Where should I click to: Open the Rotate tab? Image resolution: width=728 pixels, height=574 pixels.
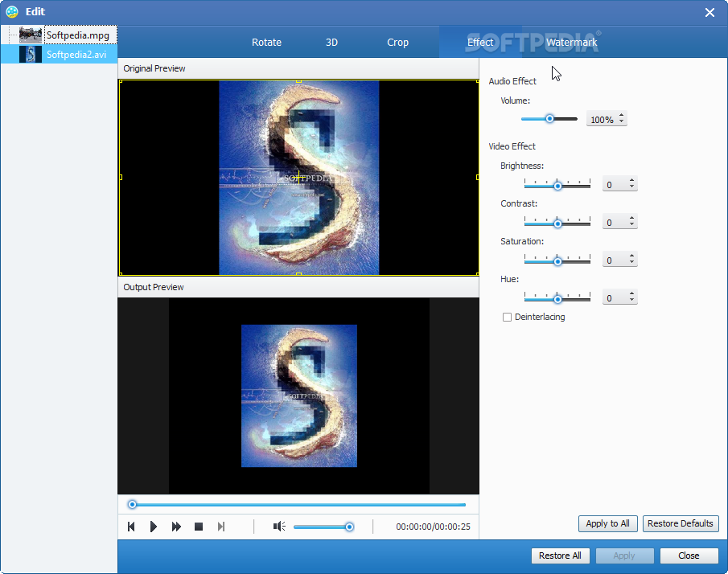pos(266,43)
